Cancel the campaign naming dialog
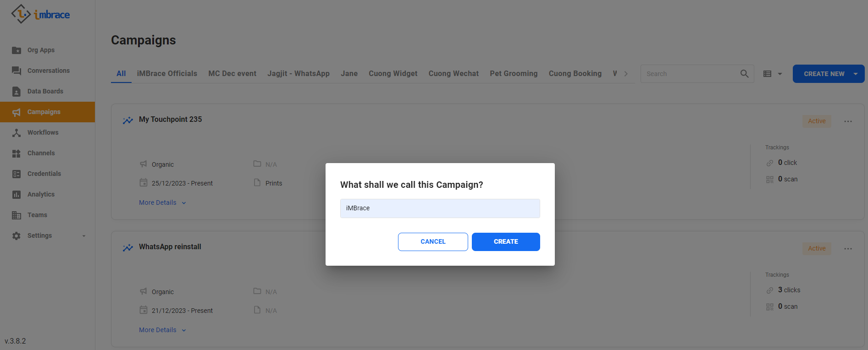Viewport: 868px width, 350px height. 433,241
